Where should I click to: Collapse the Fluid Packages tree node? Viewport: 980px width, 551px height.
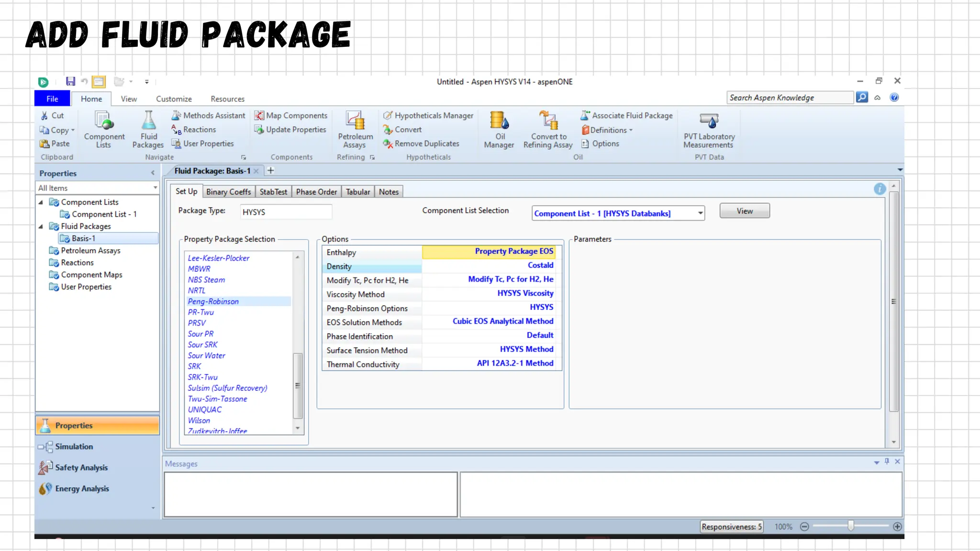coord(41,226)
